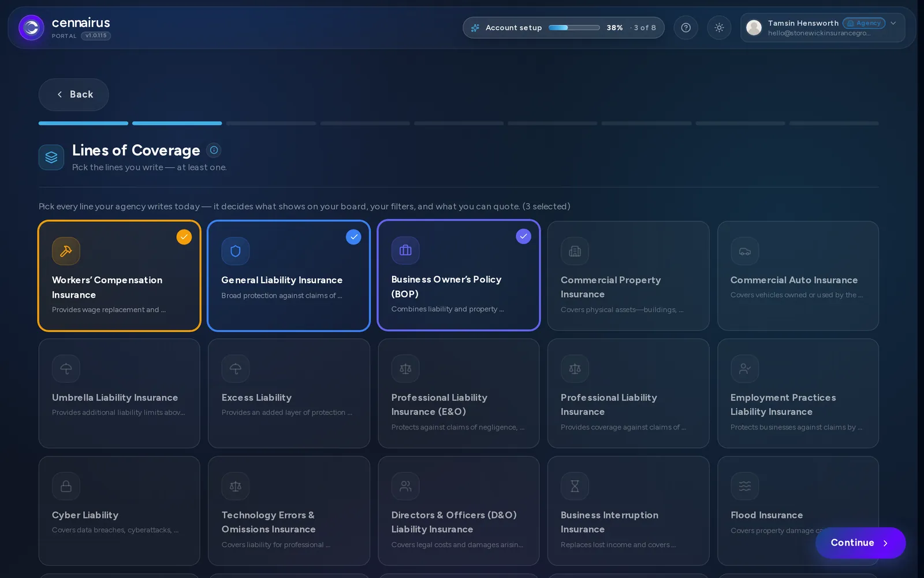This screenshot has height=578, width=924.
Task: Expand the Tamsin Hensworth account dropdown
Action: 893,23
